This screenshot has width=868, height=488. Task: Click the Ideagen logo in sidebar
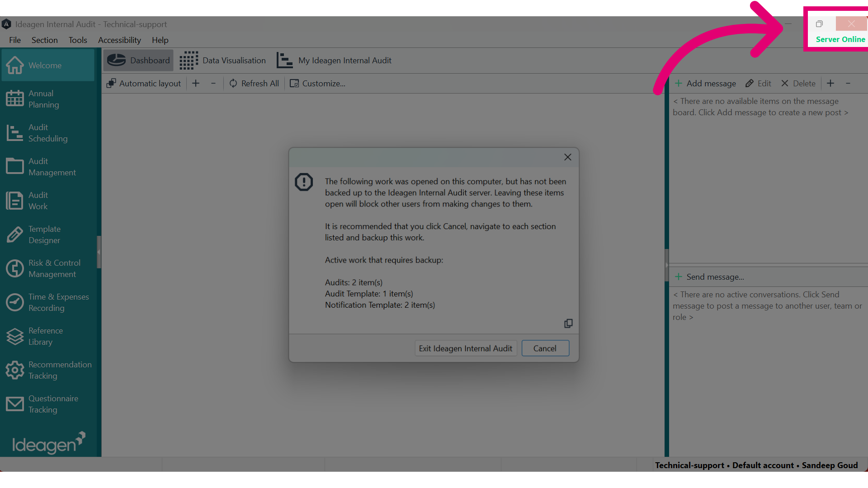tap(48, 443)
